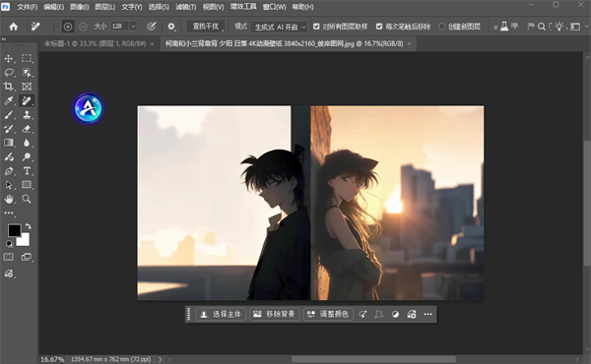Click the 16.67% zoom level field
Screen dimensions: 591x364
52,359
